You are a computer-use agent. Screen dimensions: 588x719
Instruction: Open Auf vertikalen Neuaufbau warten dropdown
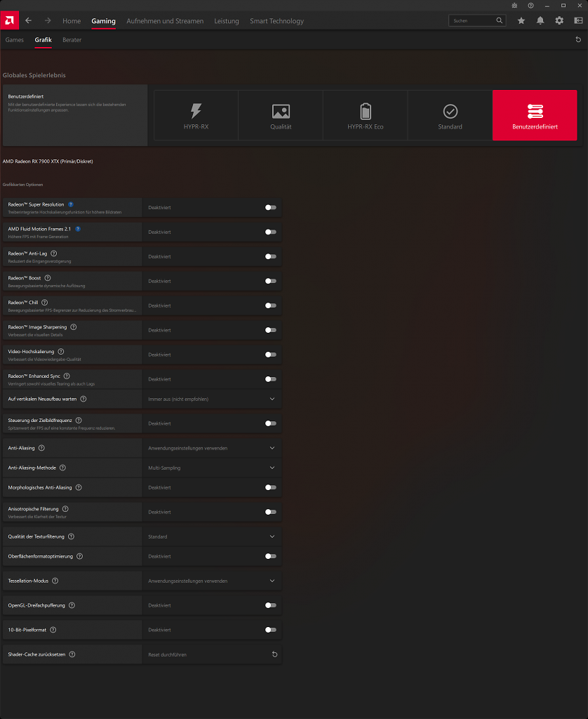[x=212, y=399]
